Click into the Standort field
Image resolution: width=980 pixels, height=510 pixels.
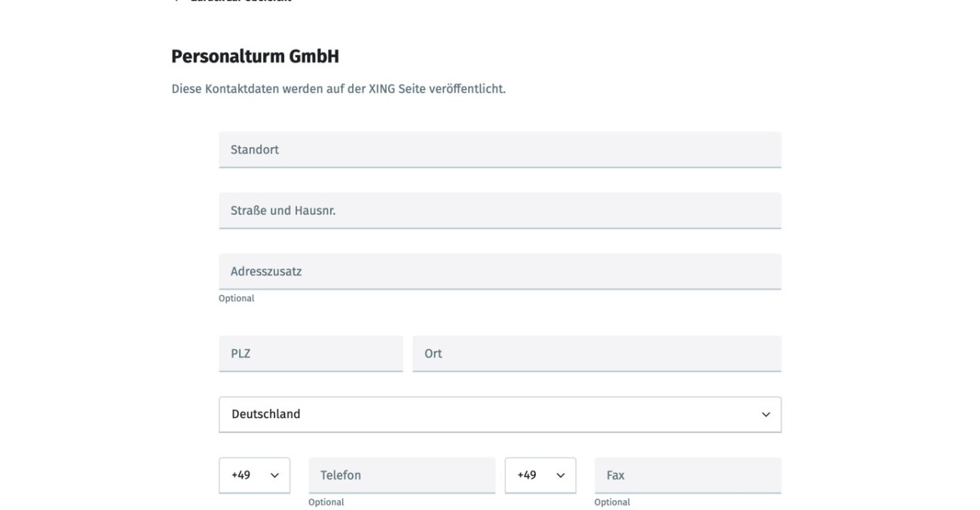pos(499,150)
